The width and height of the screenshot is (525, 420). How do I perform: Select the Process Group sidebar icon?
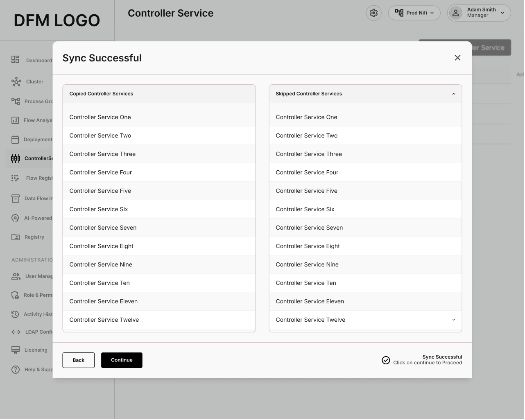[16, 101]
